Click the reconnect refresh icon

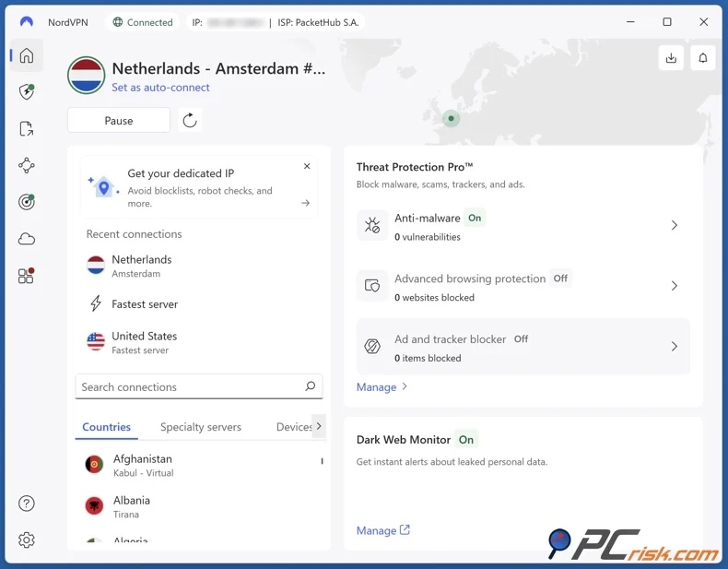tap(190, 120)
